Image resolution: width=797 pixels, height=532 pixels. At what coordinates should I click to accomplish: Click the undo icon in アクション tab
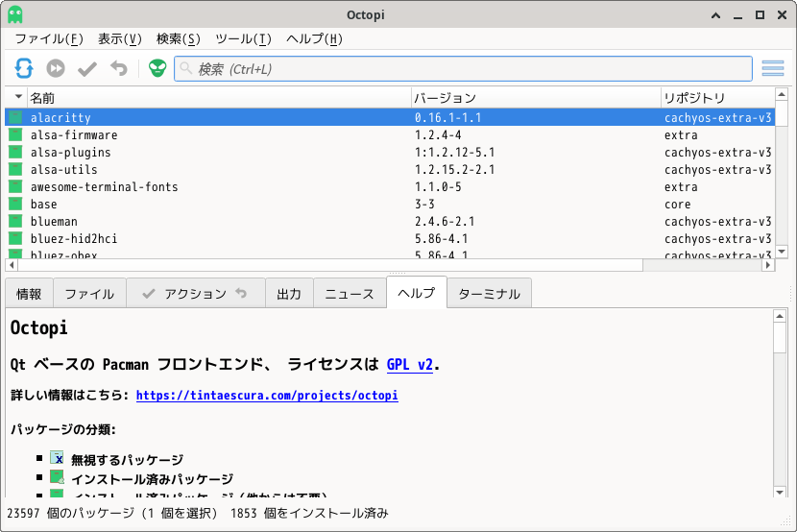[x=241, y=293]
